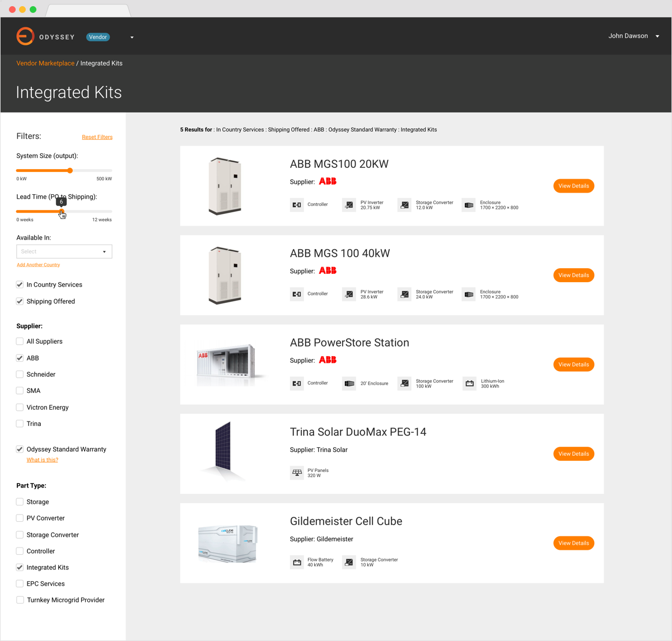Click Add Another Country link
Viewport: 672px width, 641px height.
[x=38, y=265]
